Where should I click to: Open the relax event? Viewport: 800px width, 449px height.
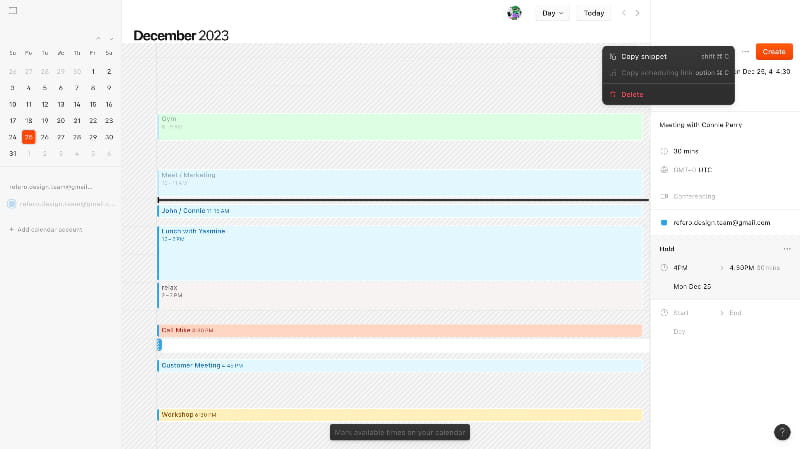pos(399,295)
